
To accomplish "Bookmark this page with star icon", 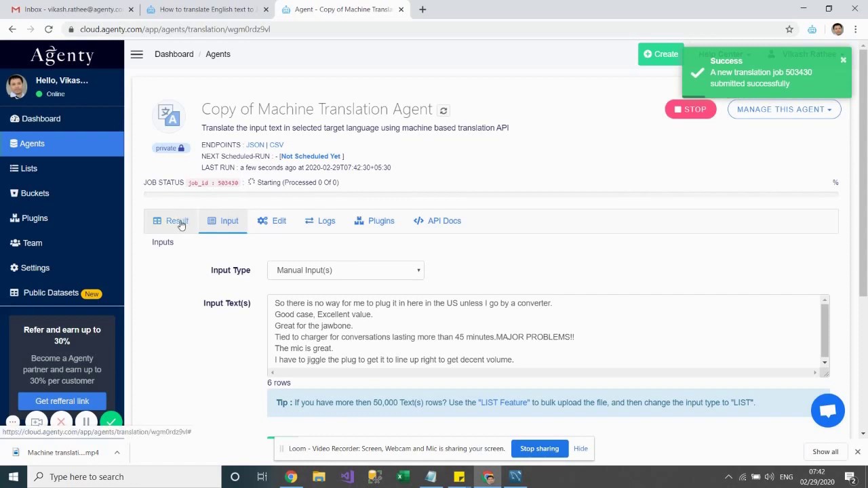I will coord(789,29).
